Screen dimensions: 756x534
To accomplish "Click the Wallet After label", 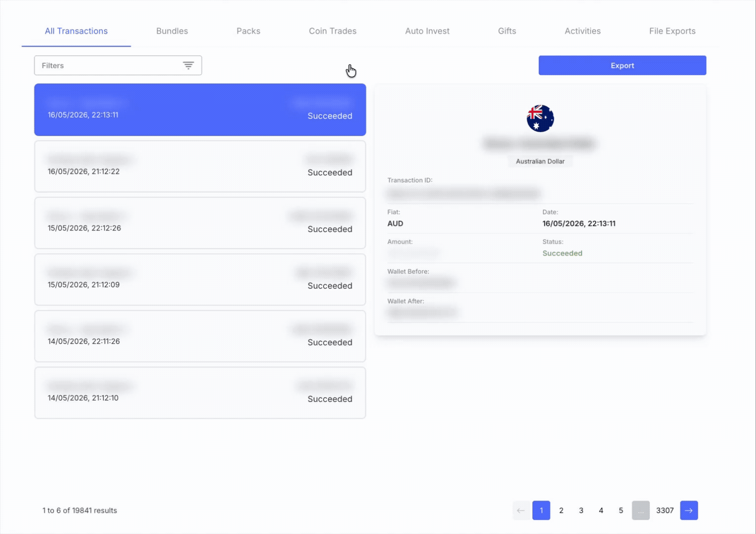I will coord(406,301).
